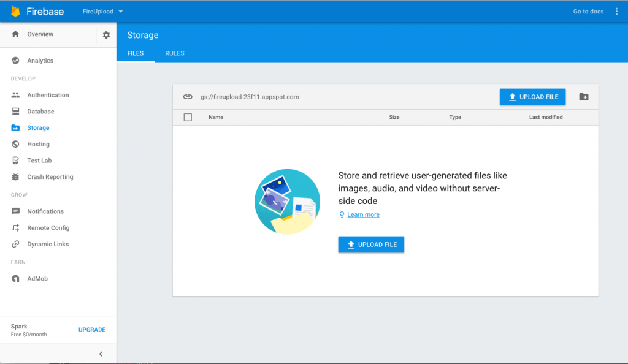Click the Analytics icon in sidebar

tap(15, 61)
